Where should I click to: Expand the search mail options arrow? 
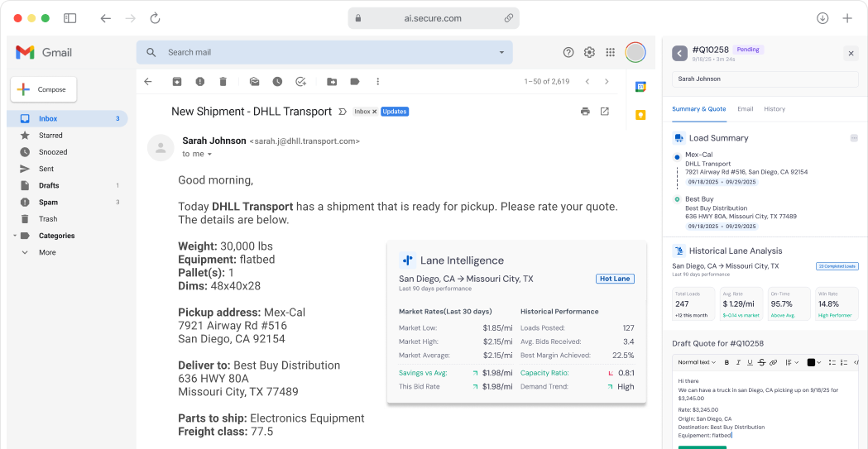(501, 53)
